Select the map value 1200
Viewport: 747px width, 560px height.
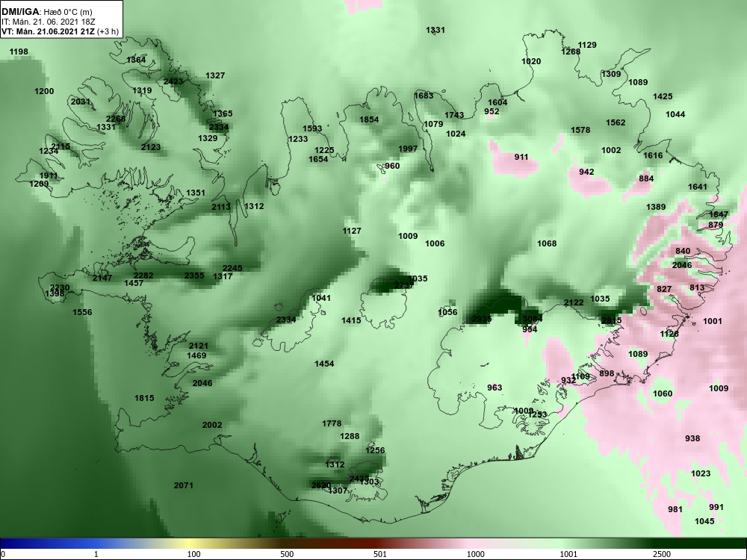[44, 91]
